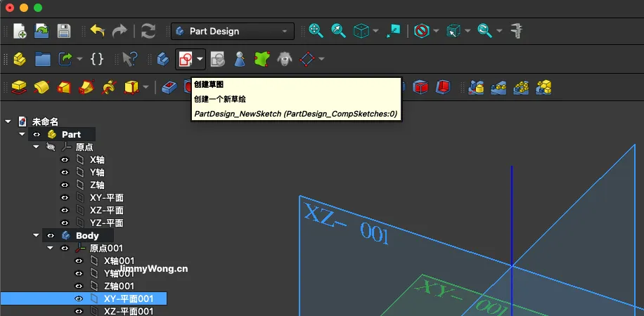Viewport: 644px width, 316px height.
Task: Select Z轴 in the model tree
Action: click(x=97, y=185)
